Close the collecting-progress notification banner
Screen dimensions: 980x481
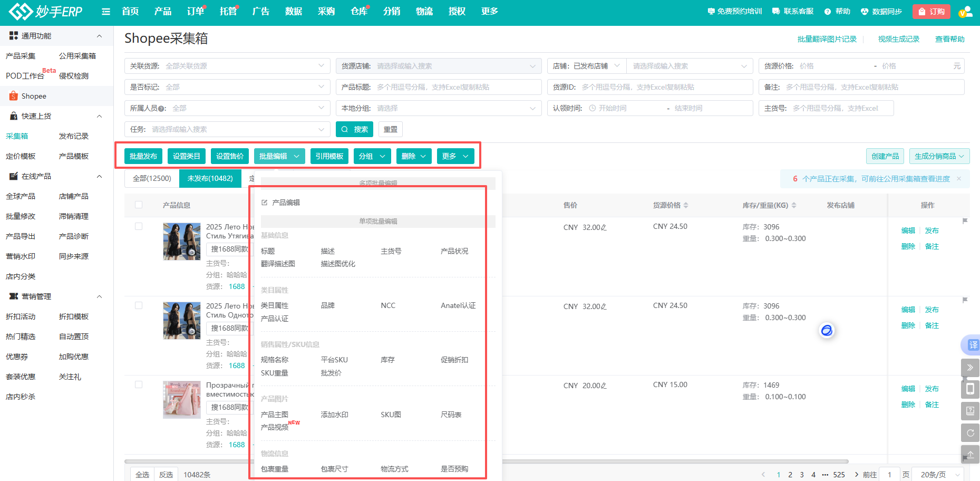[x=959, y=179]
